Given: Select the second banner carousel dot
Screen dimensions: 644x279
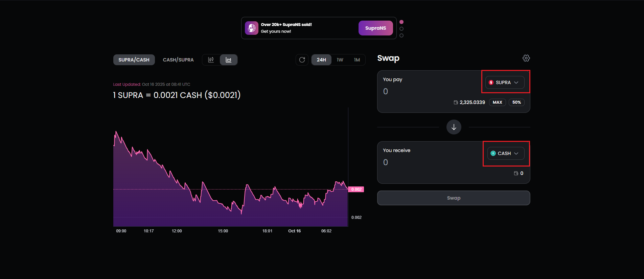Looking at the screenshot, I should coord(401,29).
